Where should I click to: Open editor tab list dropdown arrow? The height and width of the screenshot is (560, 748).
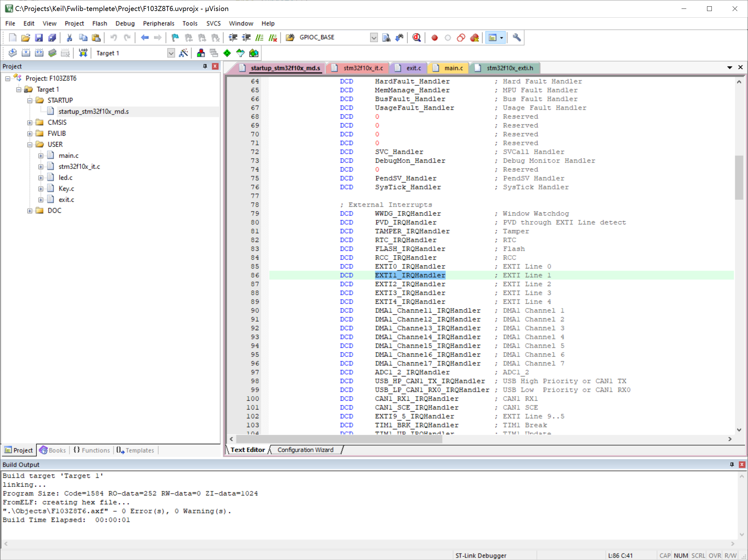tap(730, 68)
